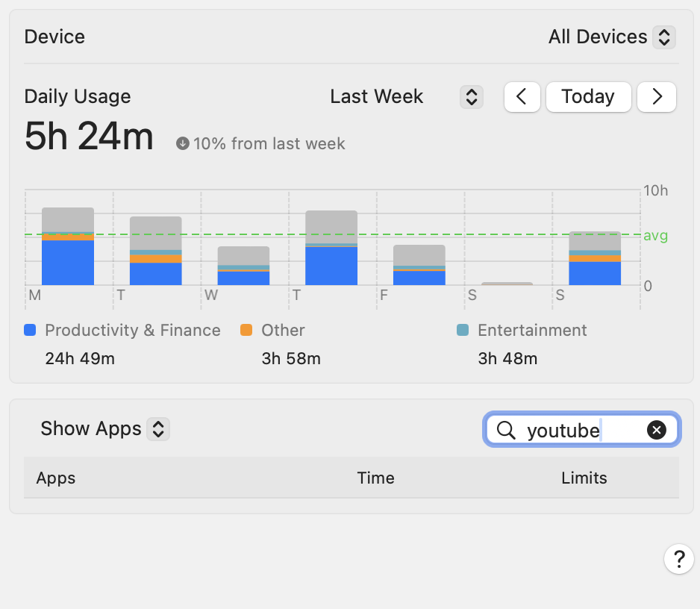The width and height of the screenshot is (700, 609).
Task: Click the blue Productivity & Finance swatch
Action: click(31, 330)
